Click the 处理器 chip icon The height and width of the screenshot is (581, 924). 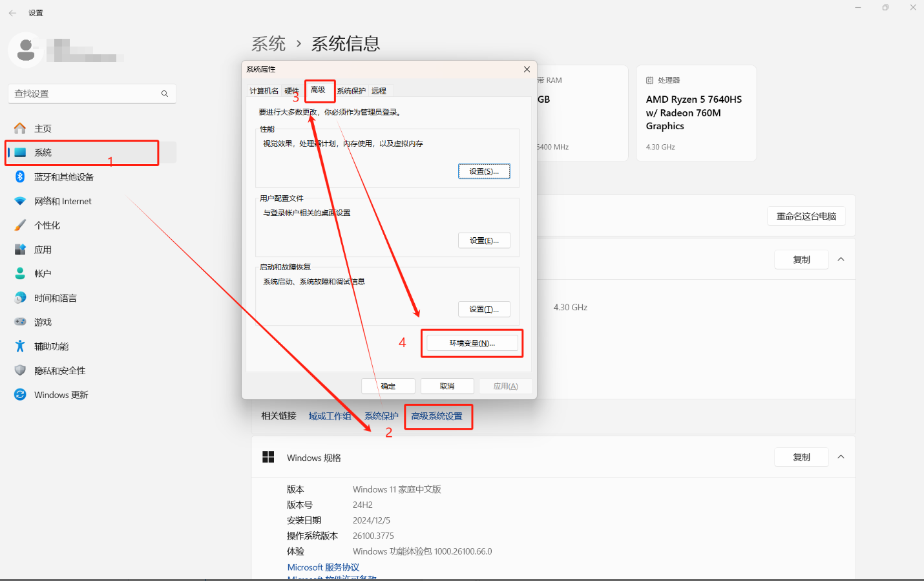click(x=649, y=80)
